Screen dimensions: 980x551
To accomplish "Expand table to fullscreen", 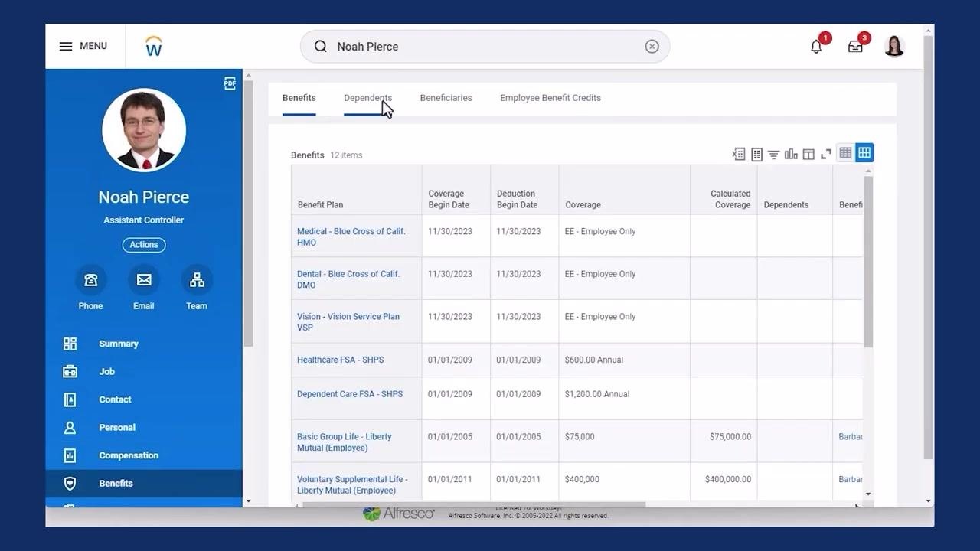I will tap(826, 154).
